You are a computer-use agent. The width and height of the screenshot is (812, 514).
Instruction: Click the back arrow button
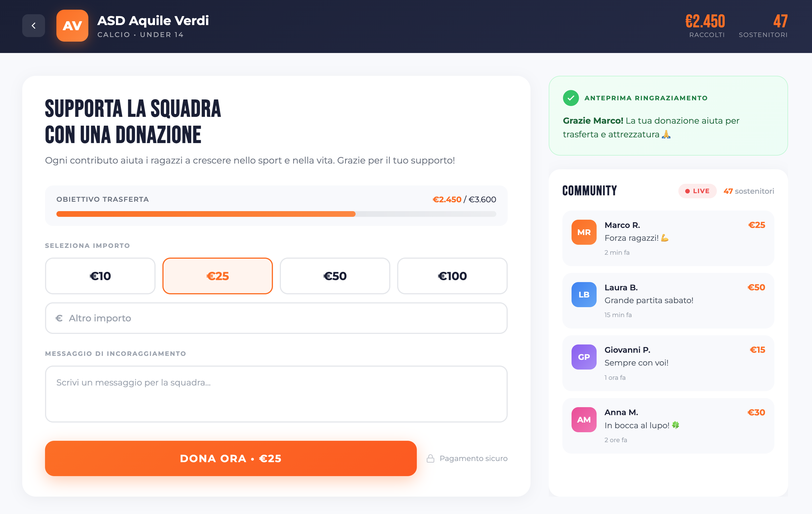(x=33, y=26)
